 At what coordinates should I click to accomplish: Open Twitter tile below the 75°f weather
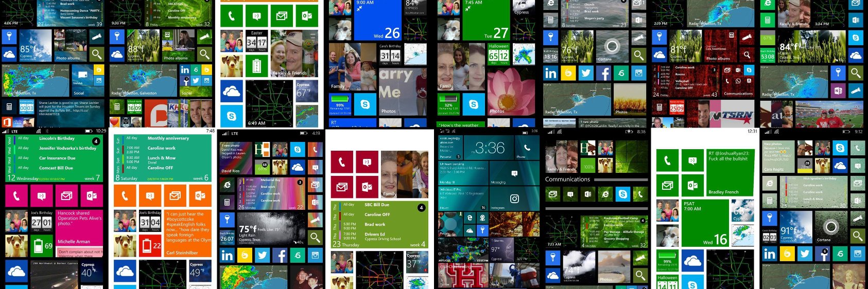tap(263, 255)
